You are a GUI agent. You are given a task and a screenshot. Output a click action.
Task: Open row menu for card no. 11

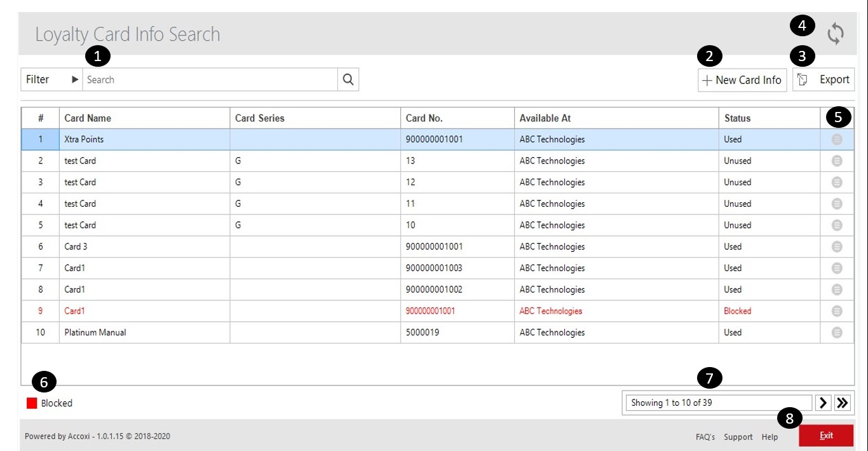[837, 204]
